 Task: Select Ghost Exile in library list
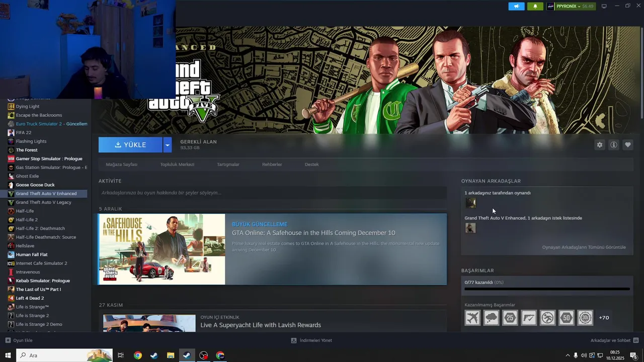click(x=27, y=176)
